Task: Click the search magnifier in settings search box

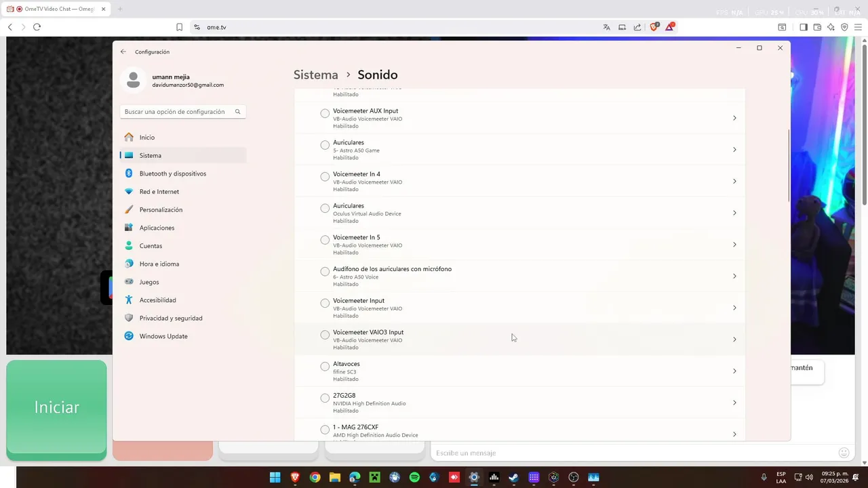Action: click(237, 112)
